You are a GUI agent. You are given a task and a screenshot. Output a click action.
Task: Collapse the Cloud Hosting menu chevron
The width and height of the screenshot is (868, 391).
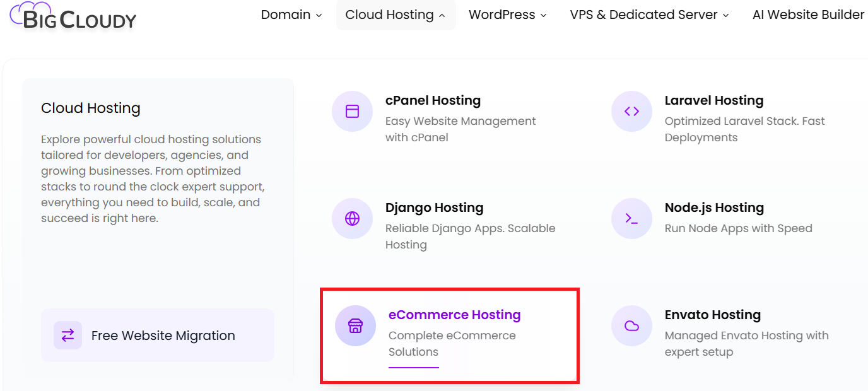click(442, 15)
